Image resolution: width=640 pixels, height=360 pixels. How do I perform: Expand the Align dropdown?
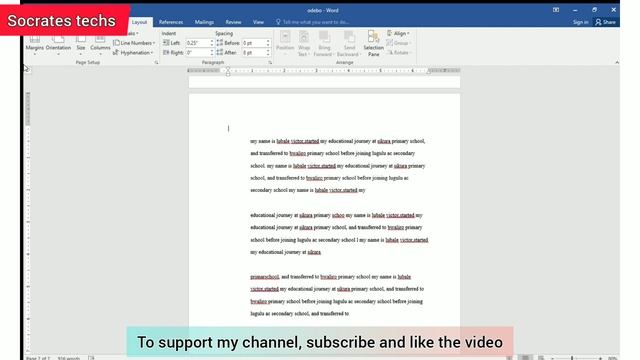coord(398,33)
